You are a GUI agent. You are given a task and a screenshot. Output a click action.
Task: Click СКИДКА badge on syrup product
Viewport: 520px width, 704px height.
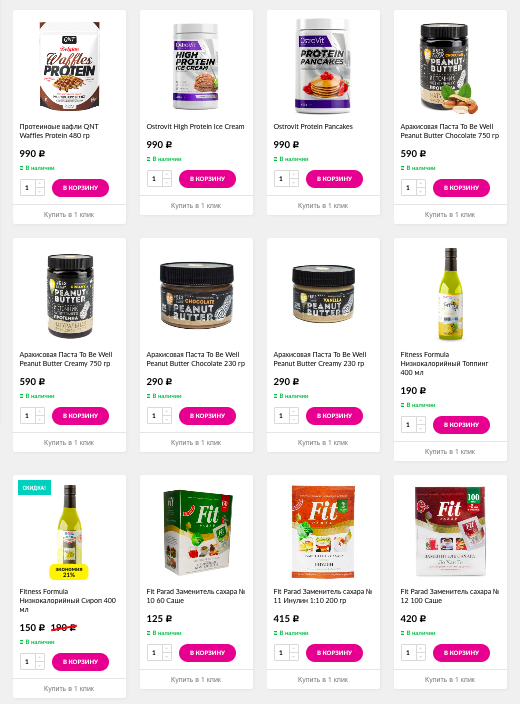click(34, 488)
